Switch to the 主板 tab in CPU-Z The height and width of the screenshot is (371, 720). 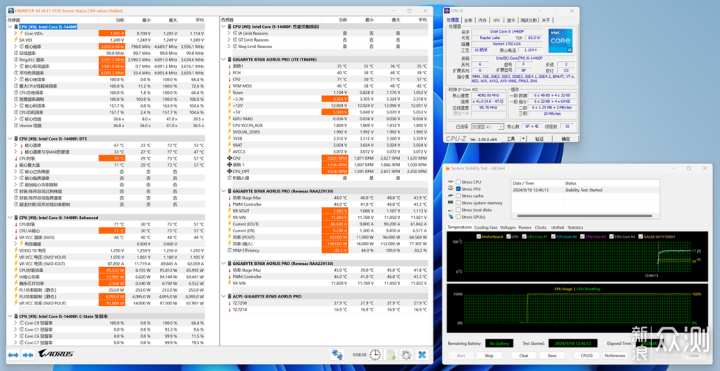(x=468, y=20)
